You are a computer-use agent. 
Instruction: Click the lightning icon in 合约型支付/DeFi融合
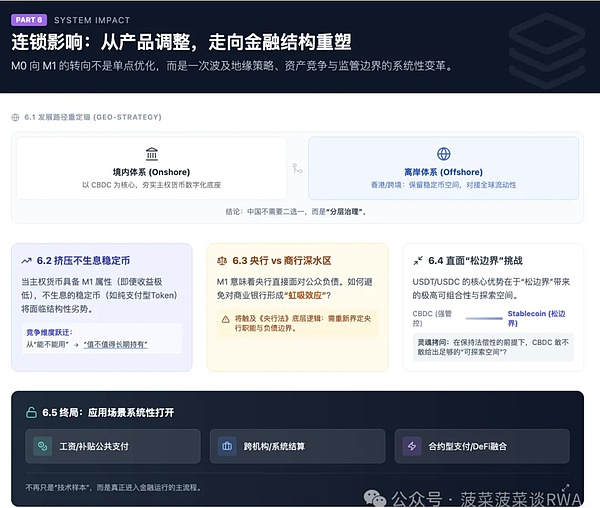click(x=411, y=446)
